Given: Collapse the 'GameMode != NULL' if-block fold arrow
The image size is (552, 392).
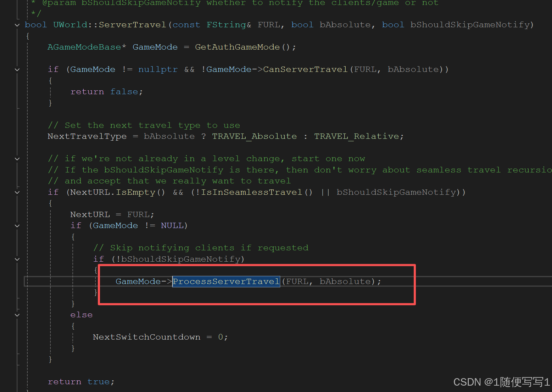Looking at the screenshot, I should point(17,226).
